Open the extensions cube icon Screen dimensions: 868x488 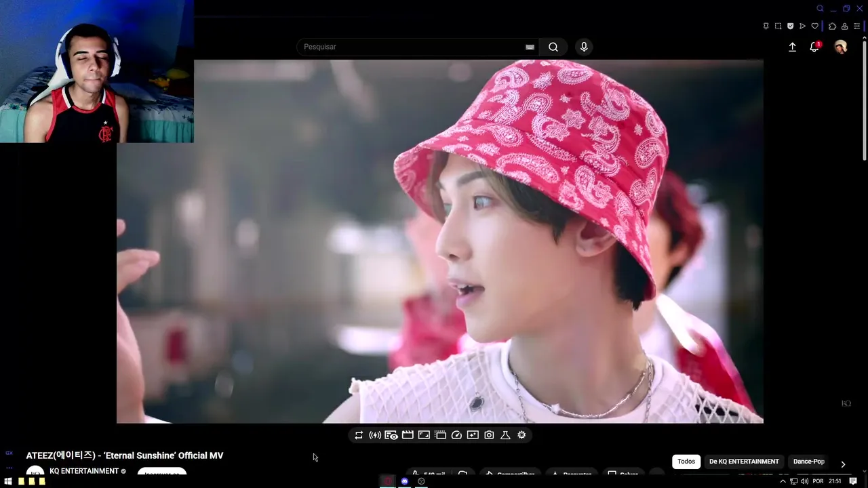[x=832, y=26]
